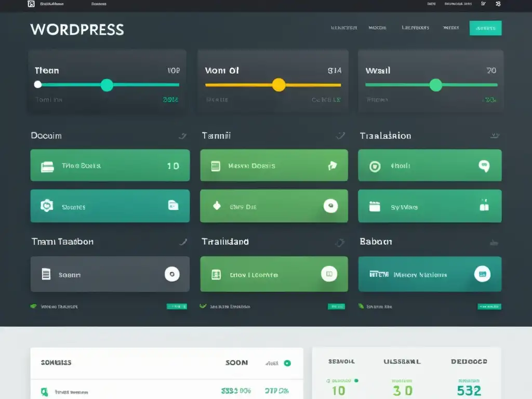Click the SOON column header

coord(236,363)
